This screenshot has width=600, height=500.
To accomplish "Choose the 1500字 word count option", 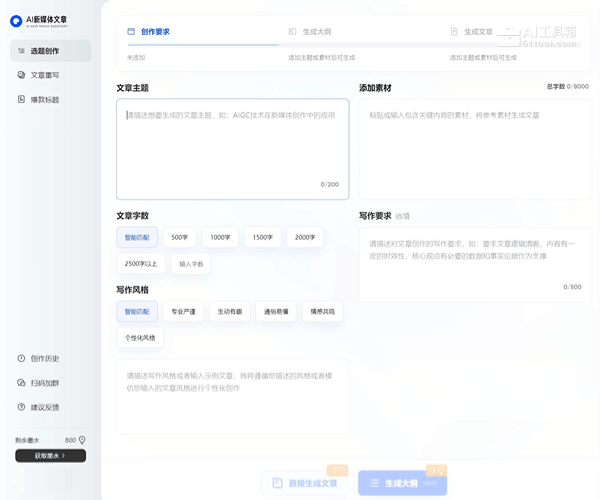I will tap(263, 238).
